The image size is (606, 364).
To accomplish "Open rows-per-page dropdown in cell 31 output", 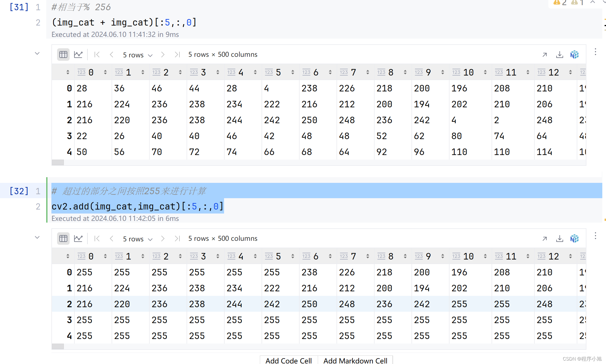I will point(138,55).
